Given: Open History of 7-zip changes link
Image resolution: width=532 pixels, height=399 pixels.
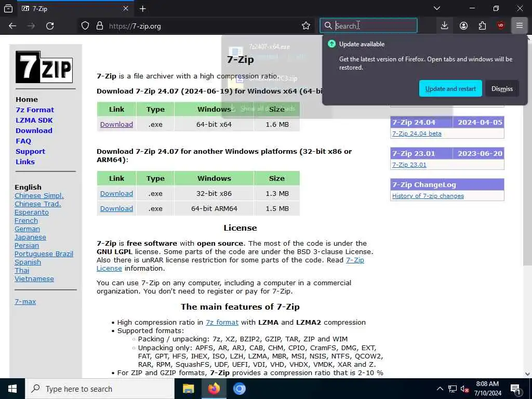Looking at the screenshot, I should click(x=428, y=196).
